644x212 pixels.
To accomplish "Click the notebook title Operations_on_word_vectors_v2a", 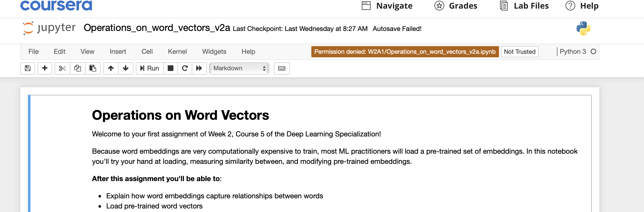I will coord(157,28).
